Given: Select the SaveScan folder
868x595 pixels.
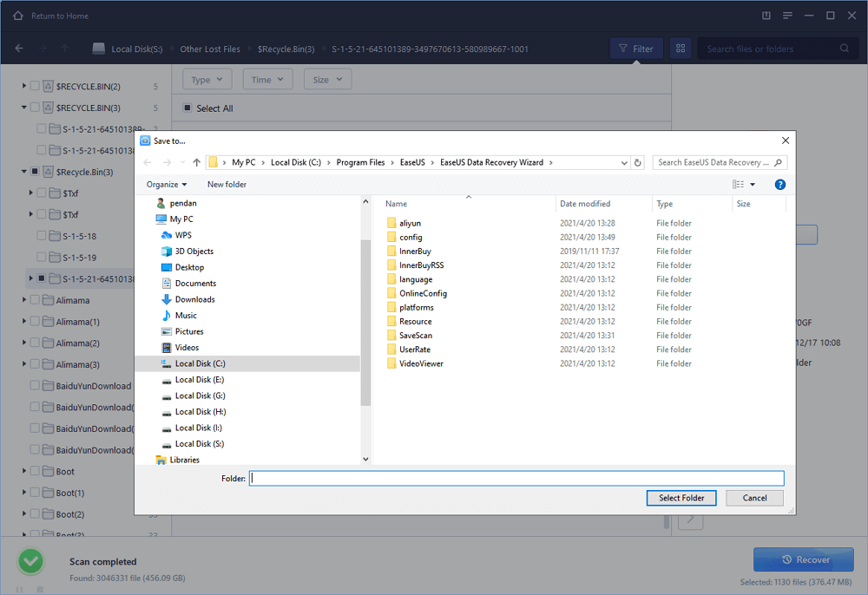Looking at the screenshot, I should pos(415,336).
